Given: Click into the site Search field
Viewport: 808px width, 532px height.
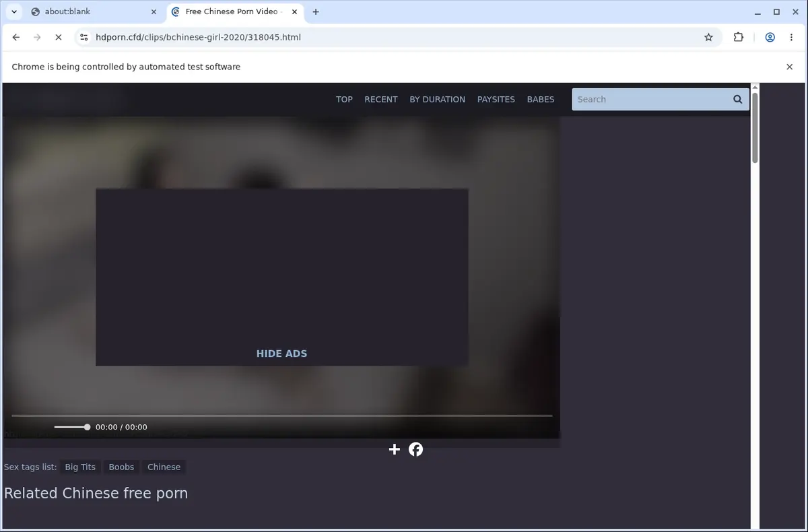Looking at the screenshot, I should pyautogui.click(x=650, y=99).
